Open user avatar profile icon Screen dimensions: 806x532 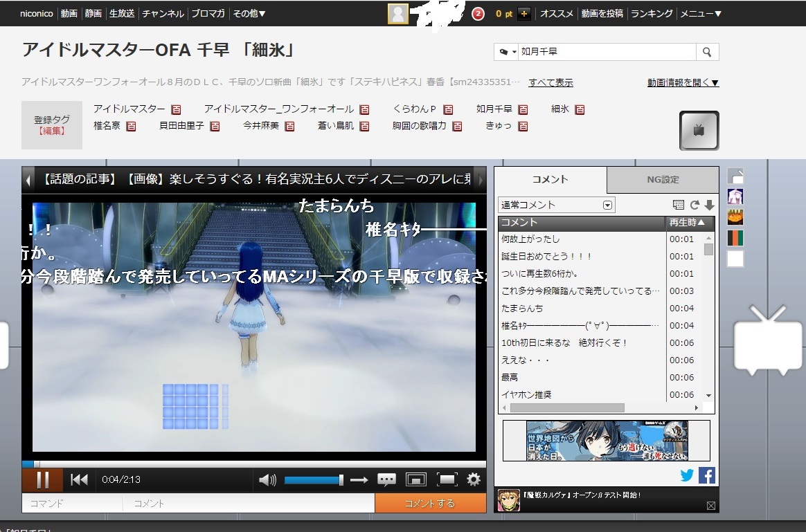(x=398, y=14)
